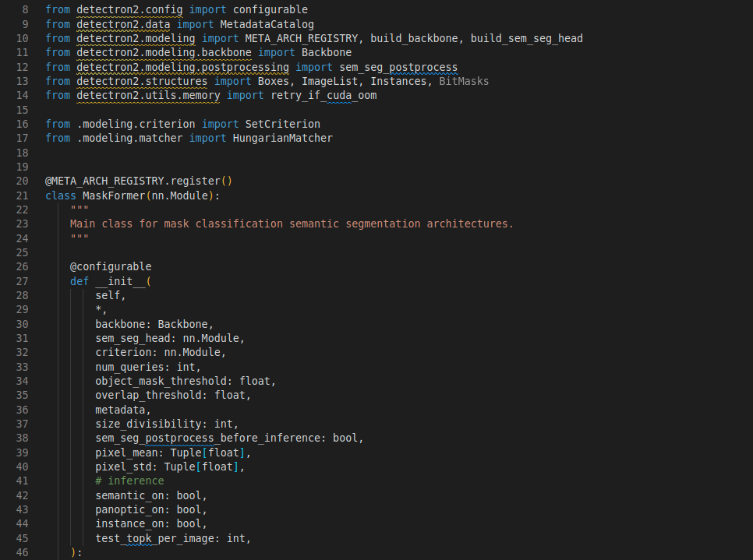The width and height of the screenshot is (753, 560).
Task: Click the object_mask_threshold parameter
Action: click(x=161, y=381)
